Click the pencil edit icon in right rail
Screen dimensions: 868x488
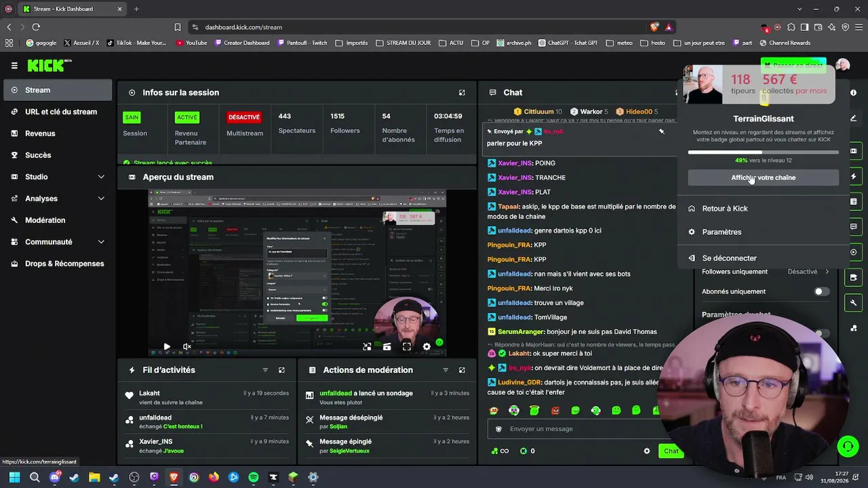point(854,119)
